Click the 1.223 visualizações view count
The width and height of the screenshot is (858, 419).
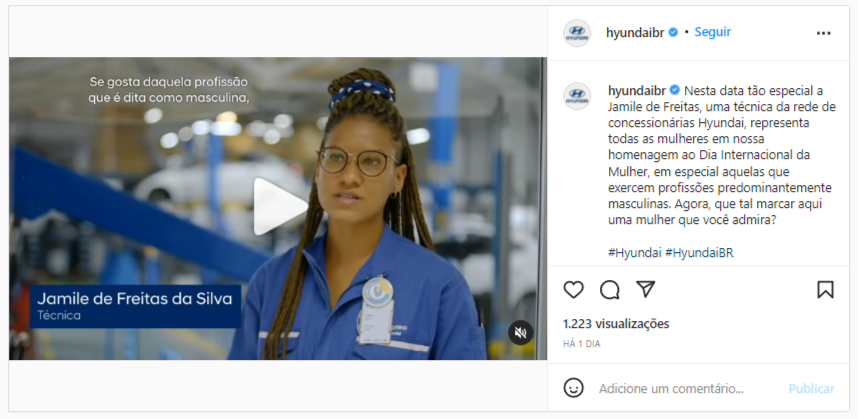(616, 324)
